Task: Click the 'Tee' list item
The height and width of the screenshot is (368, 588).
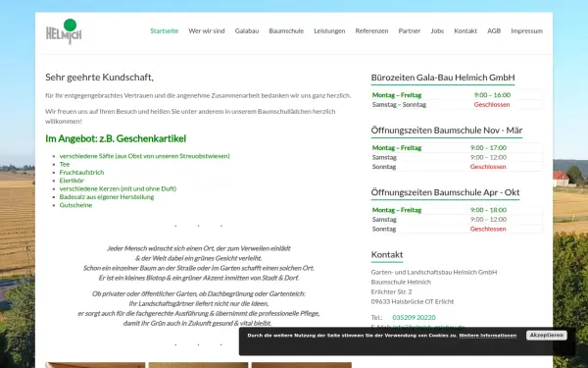Action: click(x=65, y=164)
